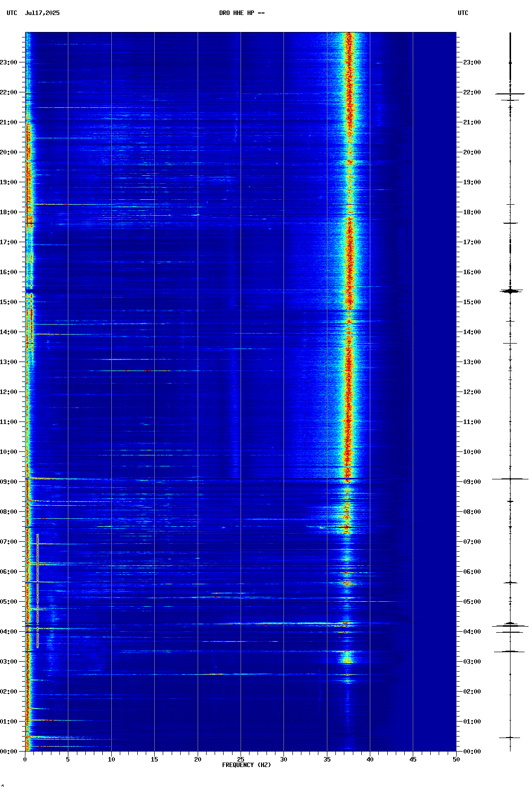Click "14:00" on the right time axis
Screen dimensions: 532x791
pyautogui.click(x=472, y=332)
